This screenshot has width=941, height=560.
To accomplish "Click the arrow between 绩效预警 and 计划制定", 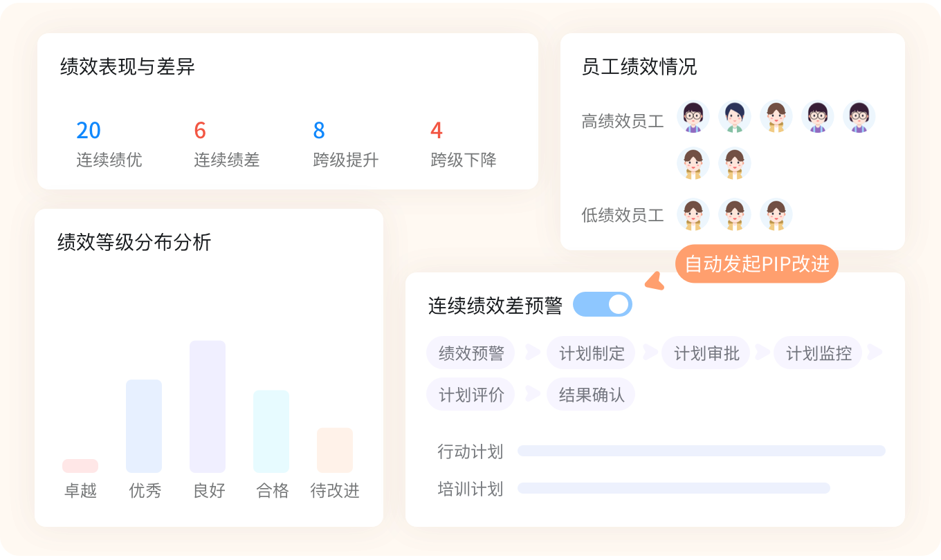I will [532, 353].
